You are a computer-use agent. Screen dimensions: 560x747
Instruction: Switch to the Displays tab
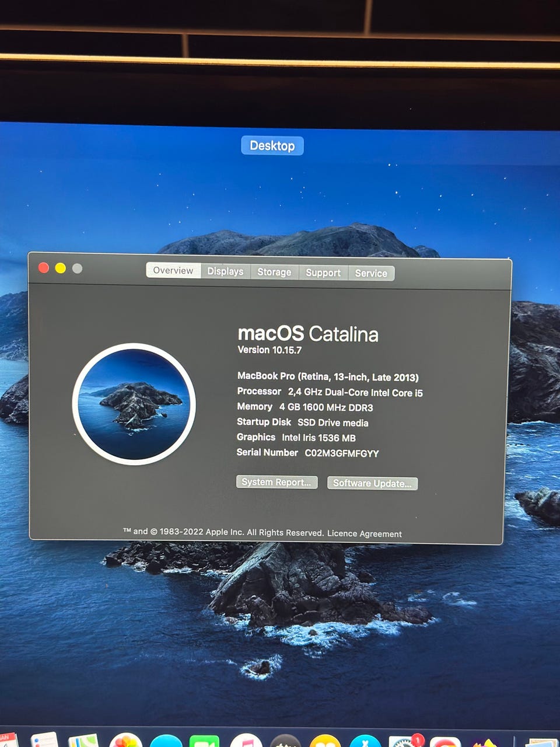click(225, 271)
